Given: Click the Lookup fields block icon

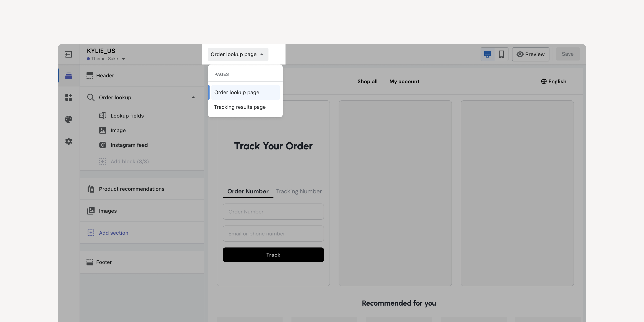Looking at the screenshot, I should click(102, 115).
